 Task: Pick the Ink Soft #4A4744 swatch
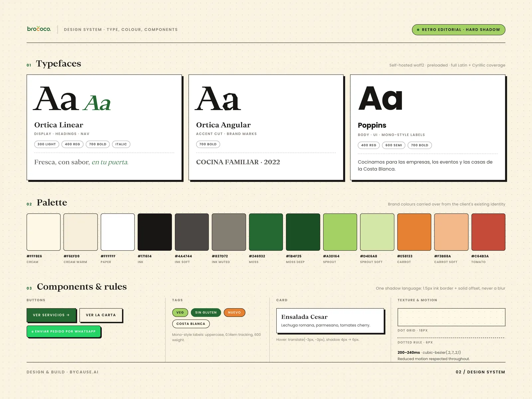pyautogui.click(x=192, y=232)
